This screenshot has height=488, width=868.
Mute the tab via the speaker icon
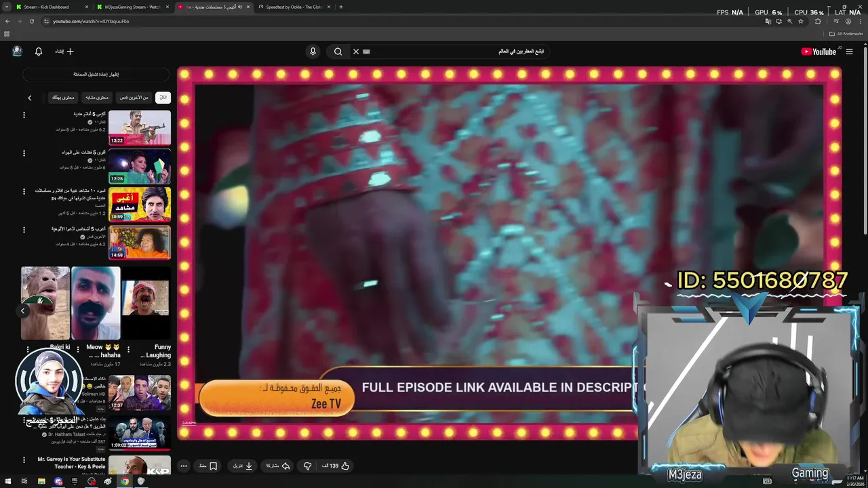tap(239, 7)
